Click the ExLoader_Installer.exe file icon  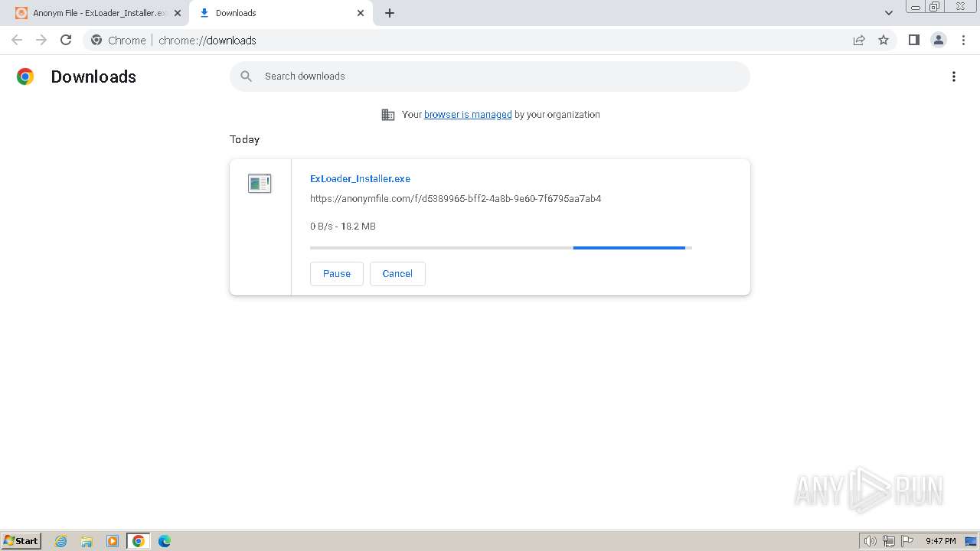coord(260,183)
